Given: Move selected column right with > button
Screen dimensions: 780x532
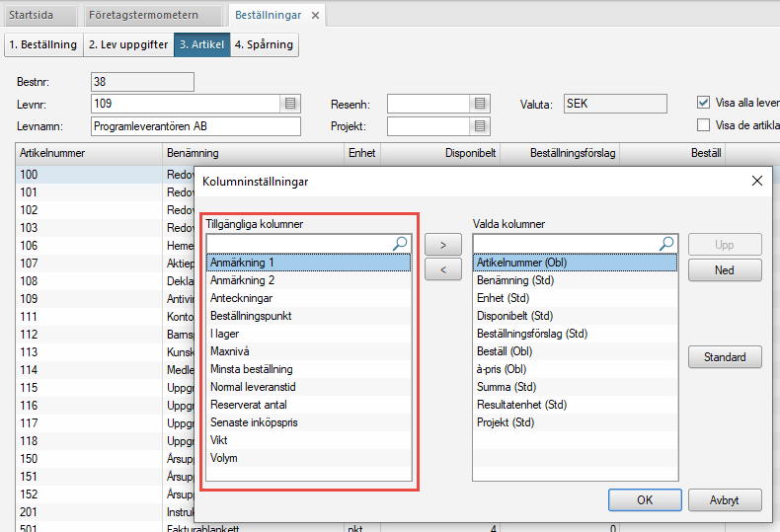Looking at the screenshot, I should (x=443, y=244).
